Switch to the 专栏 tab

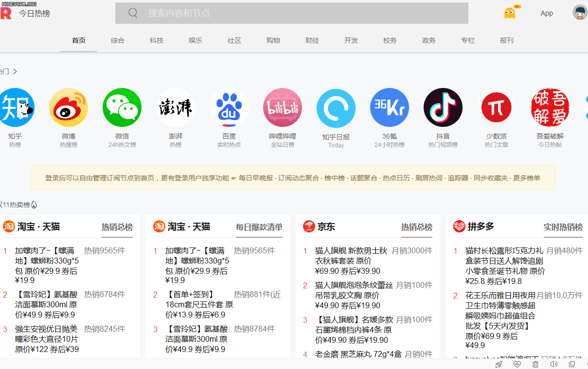point(468,40)
